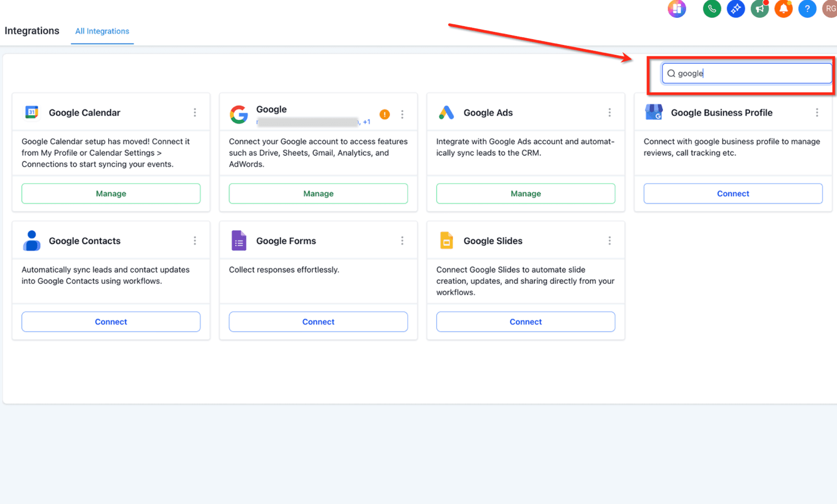Click the Google Calendar card title
The height and width of the screenshot is (504, 837).
pyautogui.click(x=85, y=112)
